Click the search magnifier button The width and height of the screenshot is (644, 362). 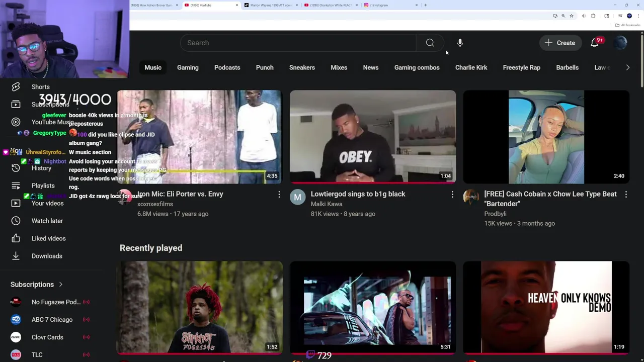430,43
